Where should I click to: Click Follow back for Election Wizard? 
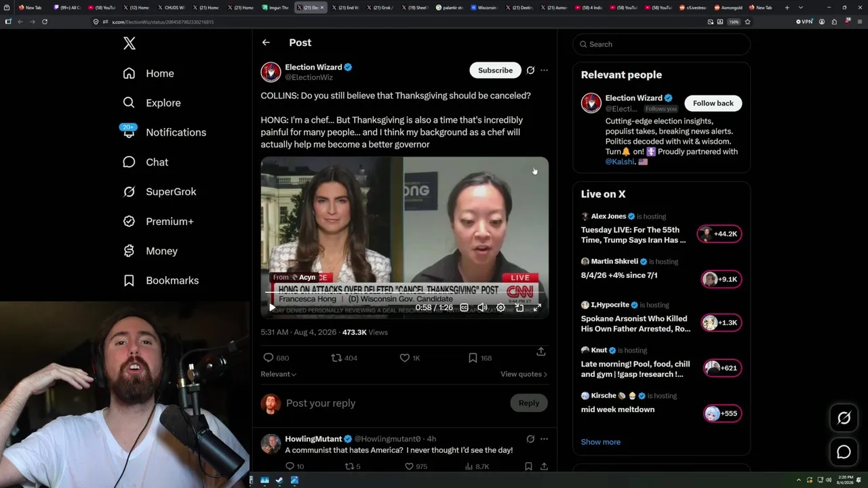[x=713, y=103]
